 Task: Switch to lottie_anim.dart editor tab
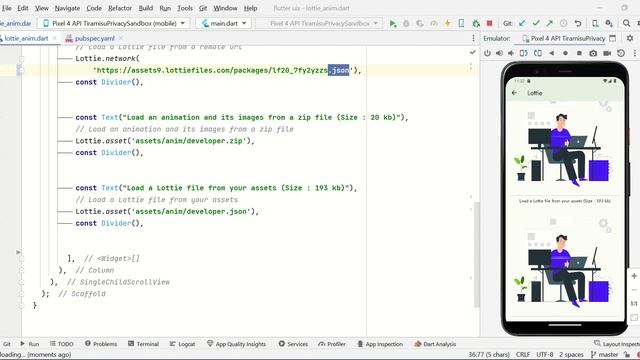point(26,38)
